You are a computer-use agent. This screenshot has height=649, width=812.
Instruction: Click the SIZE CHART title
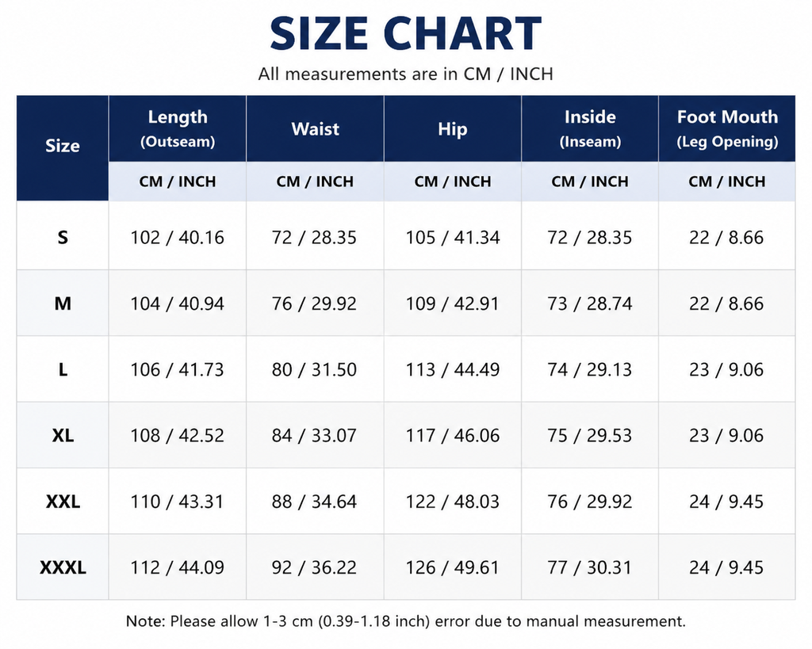point(405,33)
